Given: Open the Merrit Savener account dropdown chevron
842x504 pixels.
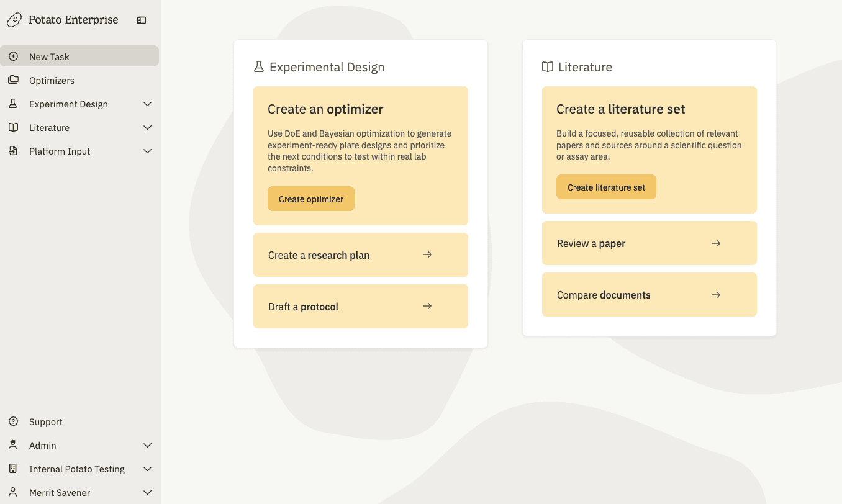Looking at the screenshot, I should [x=148, y=493].
